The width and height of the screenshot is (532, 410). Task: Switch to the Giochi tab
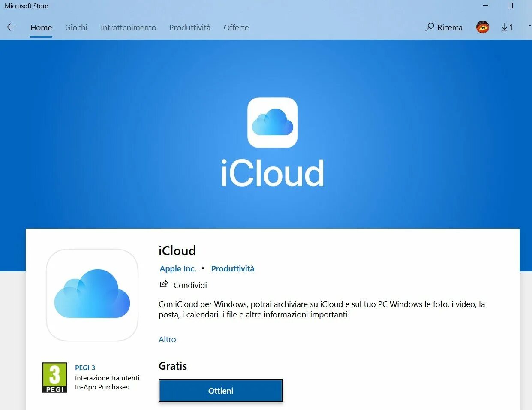76,27
